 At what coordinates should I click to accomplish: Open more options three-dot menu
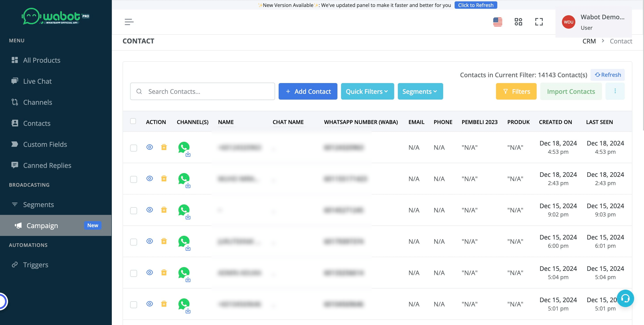[x=615, y=91]
